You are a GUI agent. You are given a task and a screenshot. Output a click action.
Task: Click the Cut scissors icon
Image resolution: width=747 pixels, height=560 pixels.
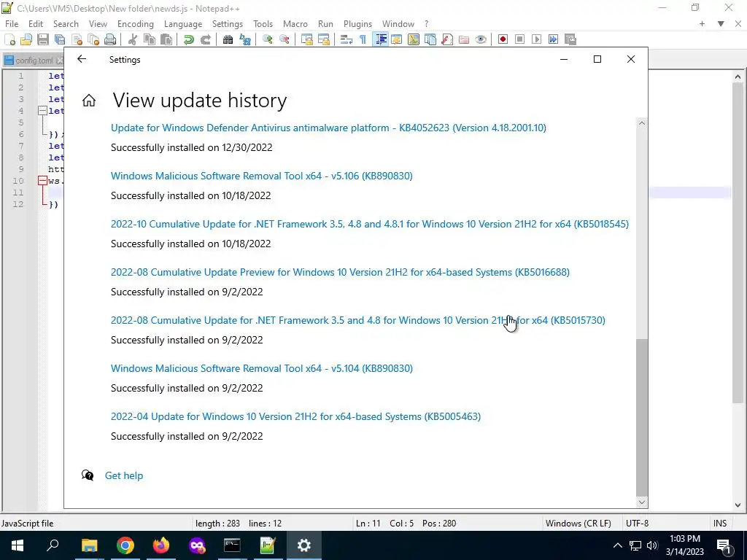[133, 39]
